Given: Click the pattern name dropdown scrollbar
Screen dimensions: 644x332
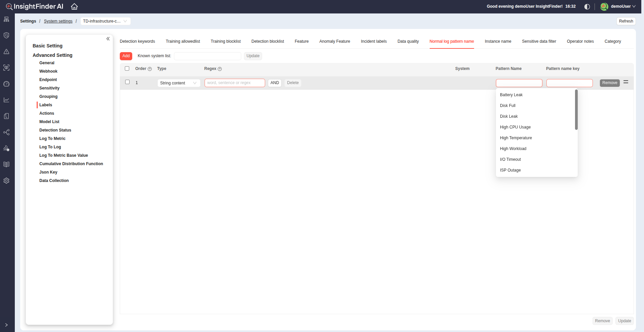Looking at the screenshot, I should (576, 110).
